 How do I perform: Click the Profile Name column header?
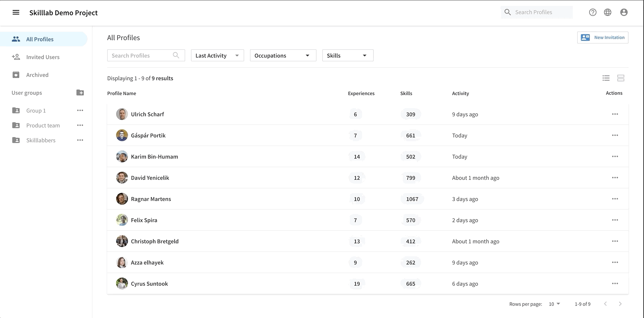click(122, 93)
